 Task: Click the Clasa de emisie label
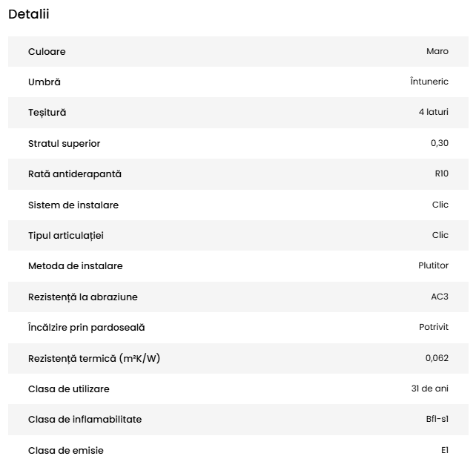point(65,450)
